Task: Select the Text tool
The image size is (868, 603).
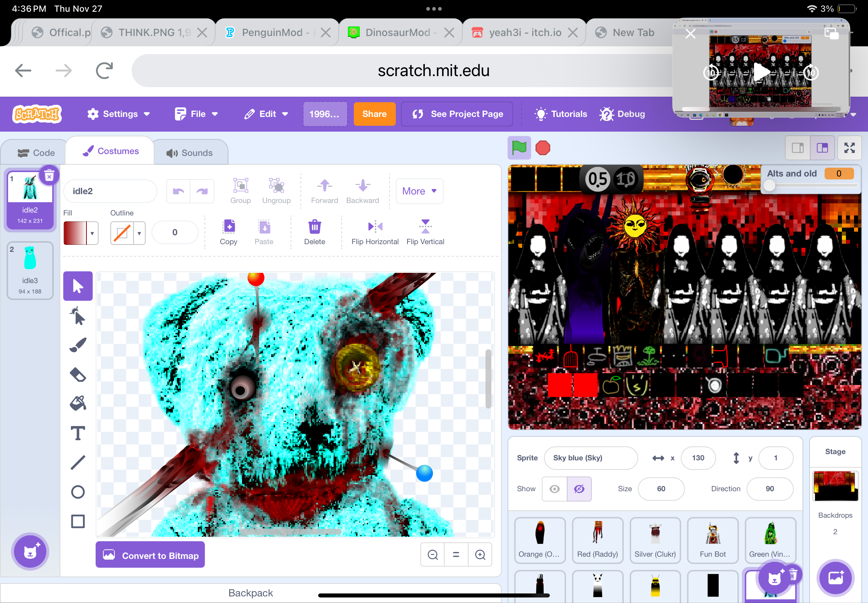Action: [x=78, y=433]
